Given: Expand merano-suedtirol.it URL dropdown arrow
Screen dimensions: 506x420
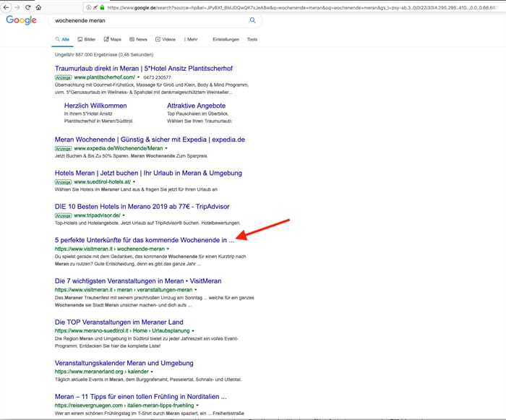Looking at the screenshot, I should 193,331.
